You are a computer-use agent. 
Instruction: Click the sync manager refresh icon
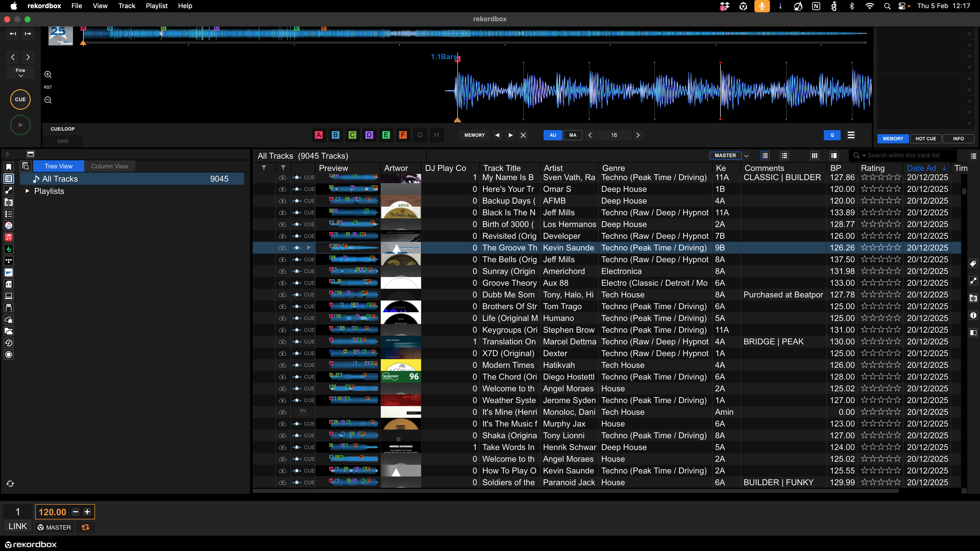[10, 484]
